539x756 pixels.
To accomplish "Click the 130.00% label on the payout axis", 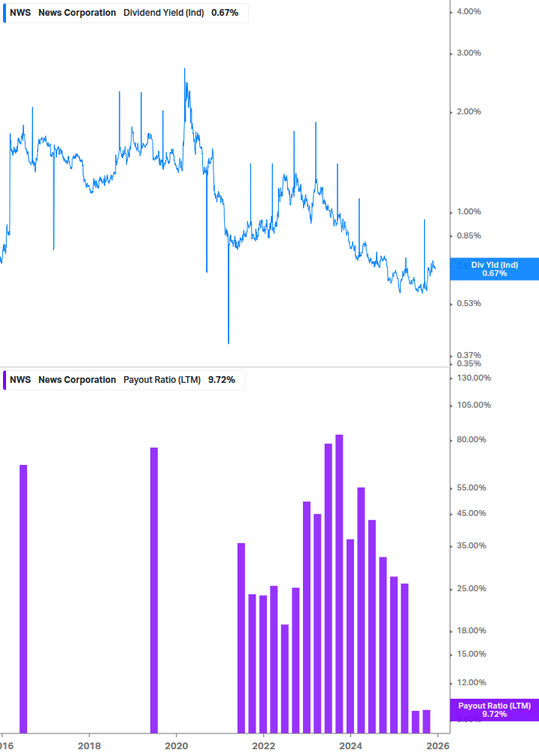I will pyautogui.click(x=474, y=378).
